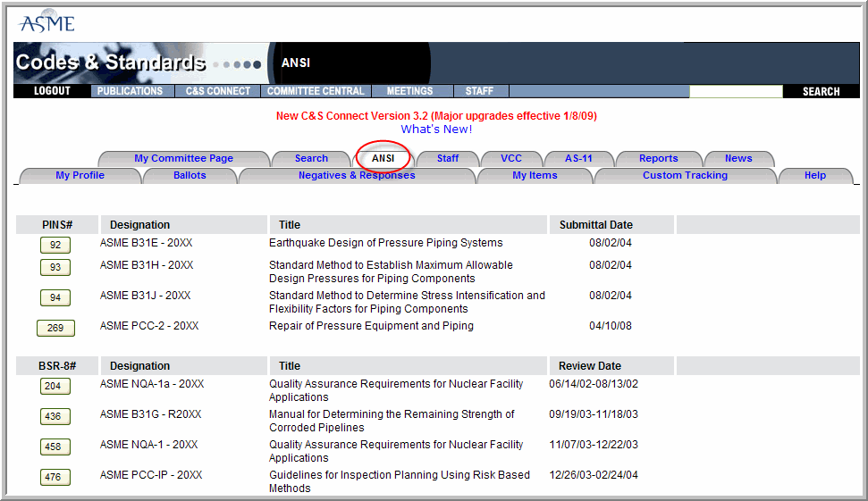Image resolution: width=868 pixels, height=501 pixels.
Task: Open BSR-8 record 436
Action: point(55,416)
